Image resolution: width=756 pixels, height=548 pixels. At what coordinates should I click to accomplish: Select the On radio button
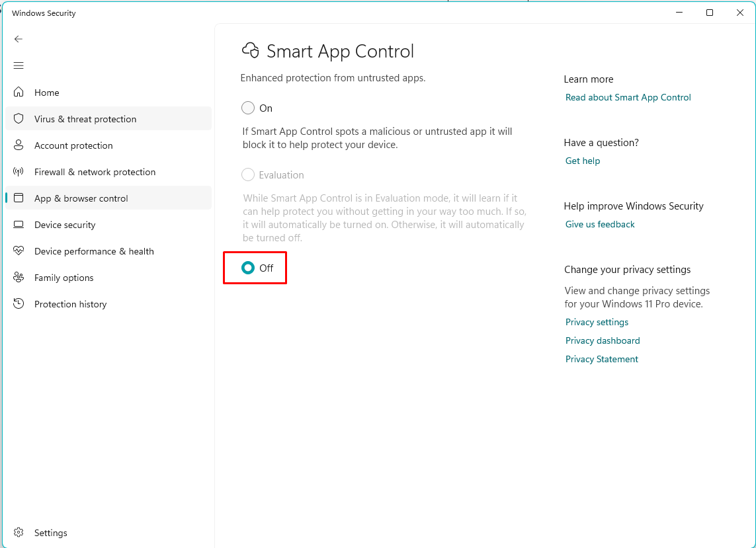pyautogui.click(x=248, y=108)
